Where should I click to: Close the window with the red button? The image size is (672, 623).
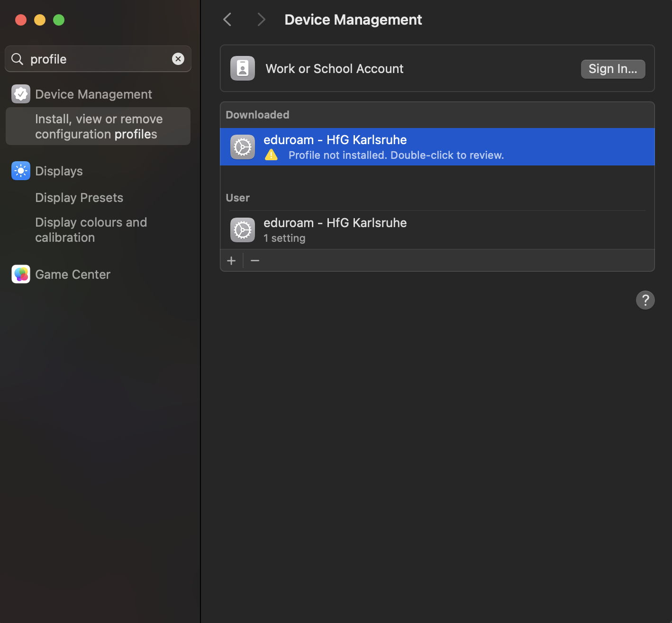click(x=21, y=20)
